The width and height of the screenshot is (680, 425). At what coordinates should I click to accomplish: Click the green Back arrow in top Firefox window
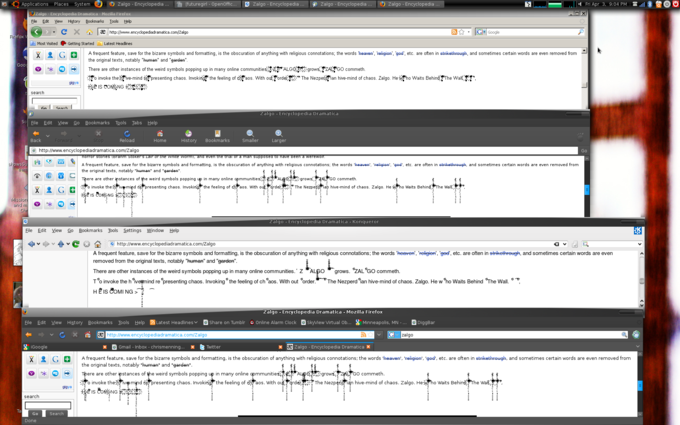point(36,32)
